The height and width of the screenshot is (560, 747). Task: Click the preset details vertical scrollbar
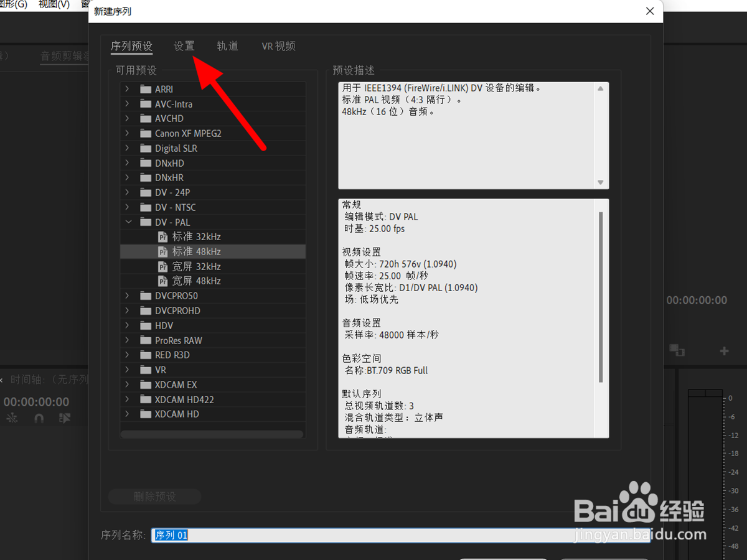[601, 297]
